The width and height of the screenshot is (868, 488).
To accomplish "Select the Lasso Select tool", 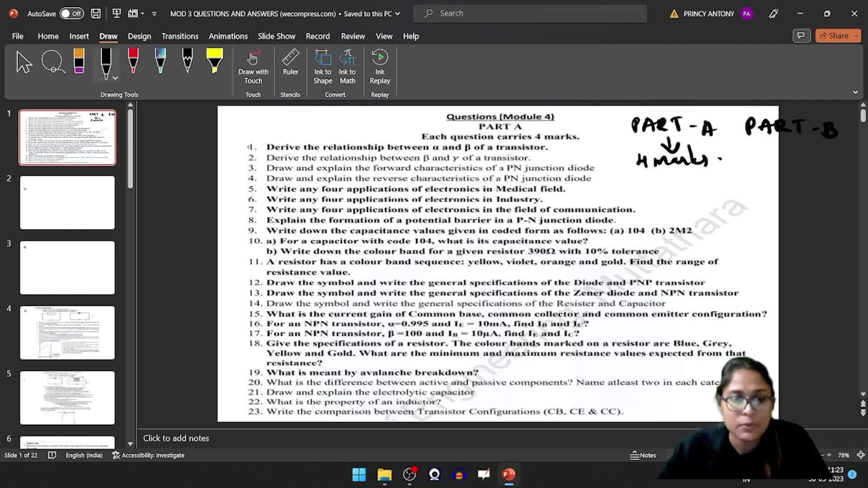I will point(53,62).
